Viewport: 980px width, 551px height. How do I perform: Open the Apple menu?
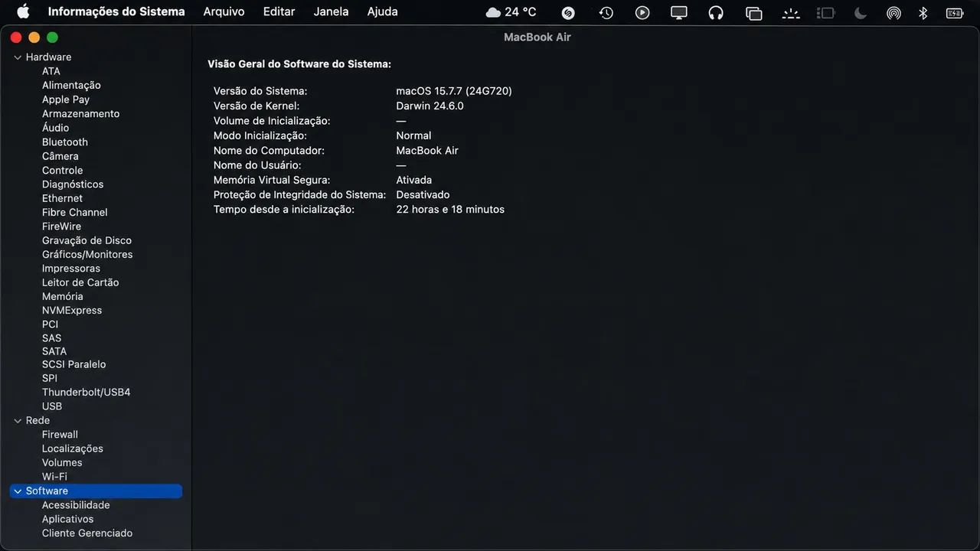(23, 11)
